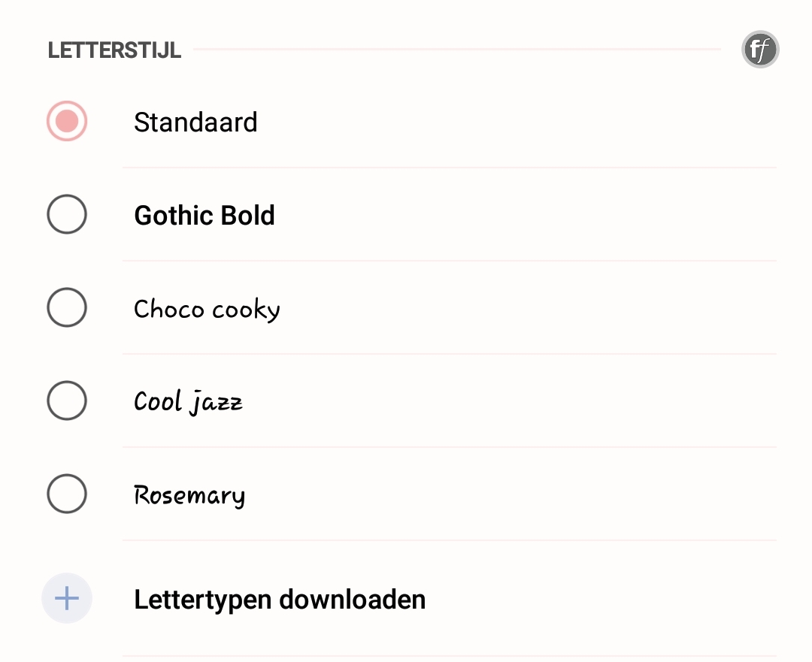Tap empty space in Lettertypen downloaden row
812x662 pixels.
pyautogui.click(x=595, y=598)
